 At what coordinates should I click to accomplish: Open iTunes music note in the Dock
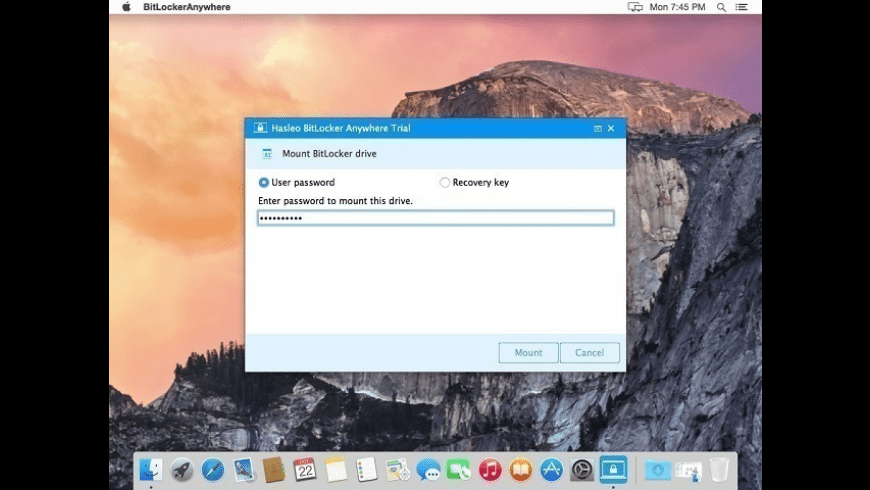click(490, 470)
